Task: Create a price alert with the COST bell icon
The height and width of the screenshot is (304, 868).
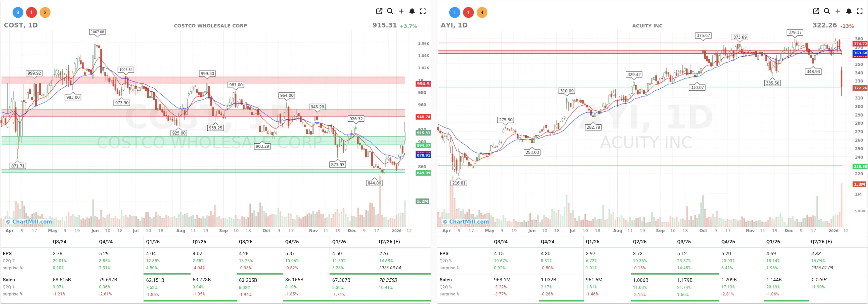Action: pyautogui.click(x=413, y=11)
